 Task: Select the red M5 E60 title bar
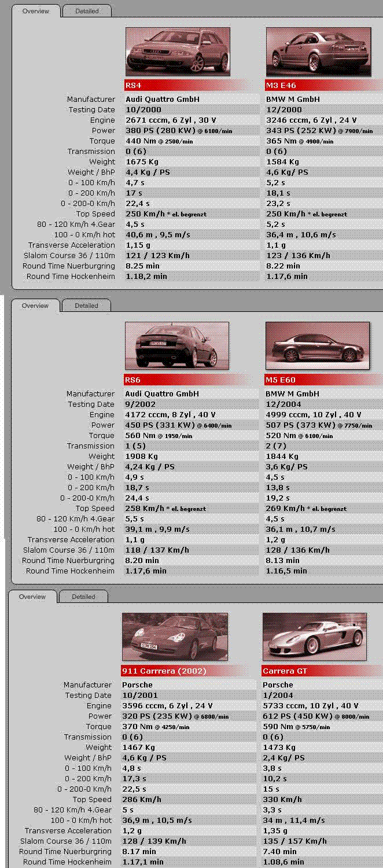(x=323, y=380)
